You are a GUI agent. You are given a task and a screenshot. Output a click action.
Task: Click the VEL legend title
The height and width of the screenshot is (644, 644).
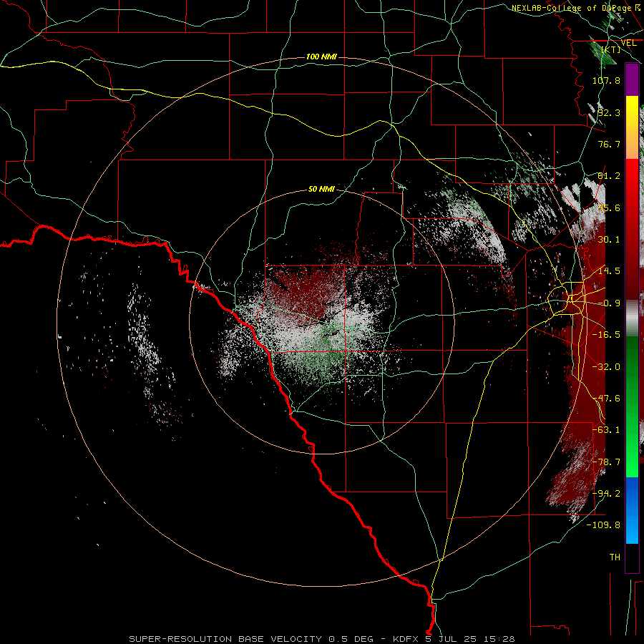pos(628,43)
